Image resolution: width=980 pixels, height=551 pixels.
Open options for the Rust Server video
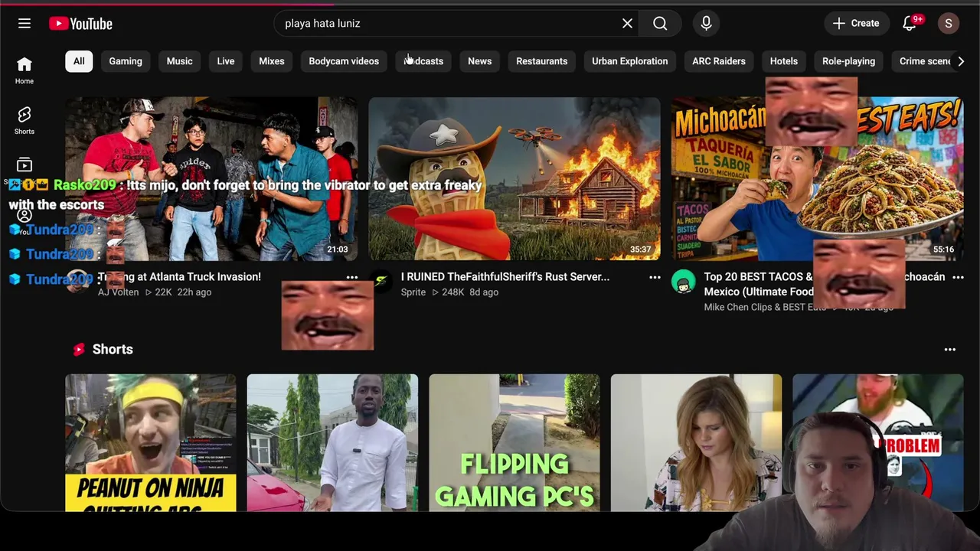pos(655,278)
